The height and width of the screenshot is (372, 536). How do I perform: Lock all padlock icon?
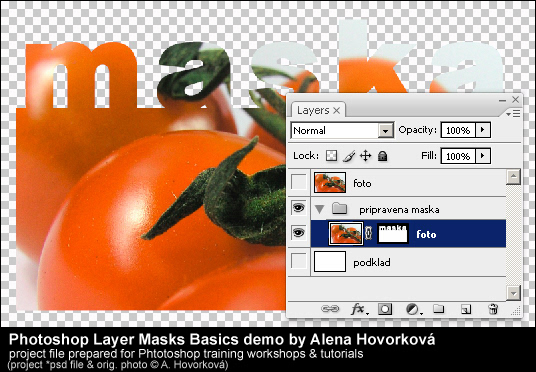[x=383, y=156]
